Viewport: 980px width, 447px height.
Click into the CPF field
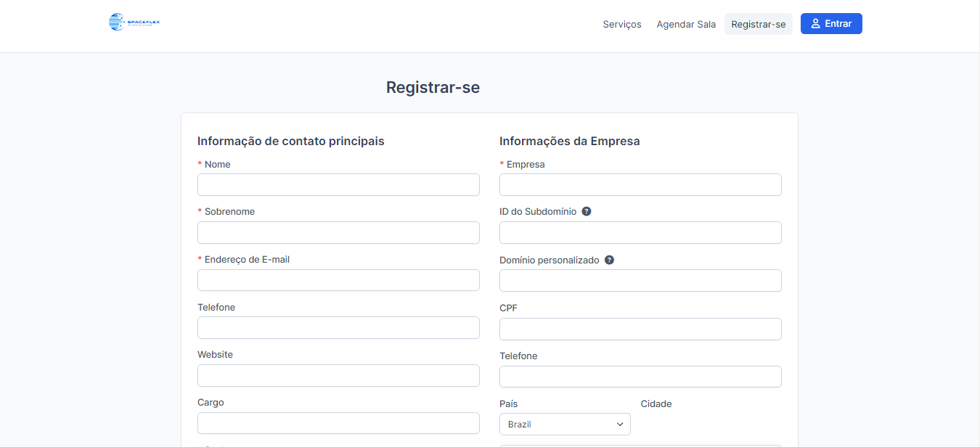click(640, 329)
